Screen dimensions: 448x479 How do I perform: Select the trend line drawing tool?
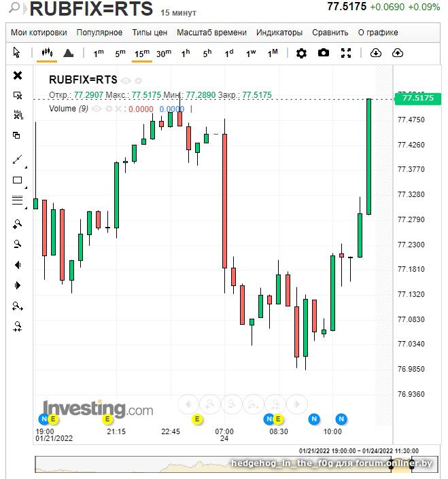tap(18, 159)
